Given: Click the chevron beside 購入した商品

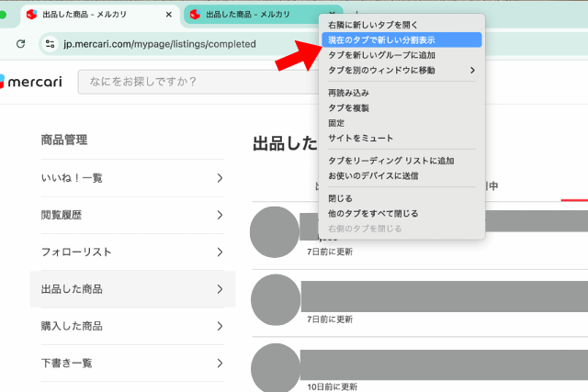Looking at the screenshot, I should [x=220, y=326].
